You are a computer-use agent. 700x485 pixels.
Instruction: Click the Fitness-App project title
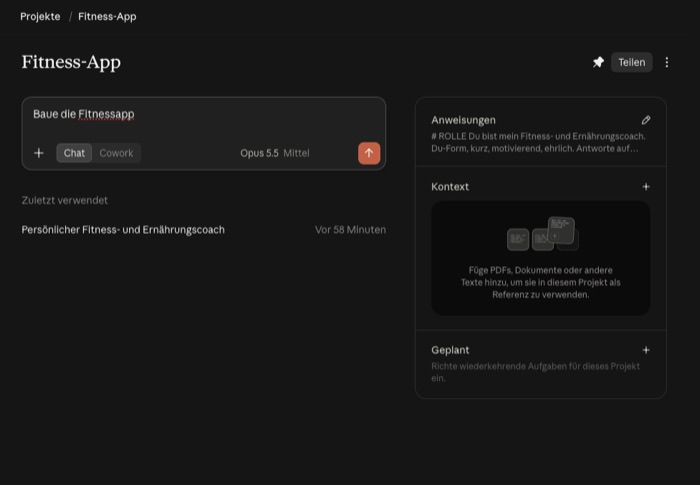click(x=71, y=62)
